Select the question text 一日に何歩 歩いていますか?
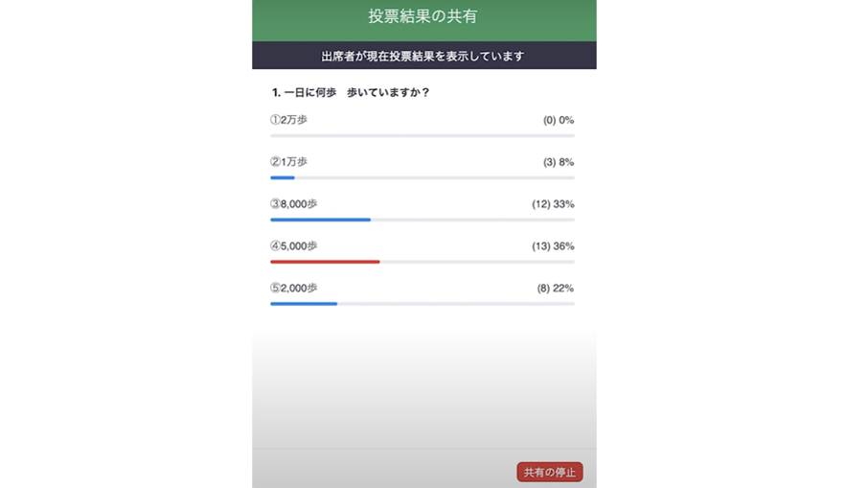Screen dimensions: 868x488 [x=351, y=93]
